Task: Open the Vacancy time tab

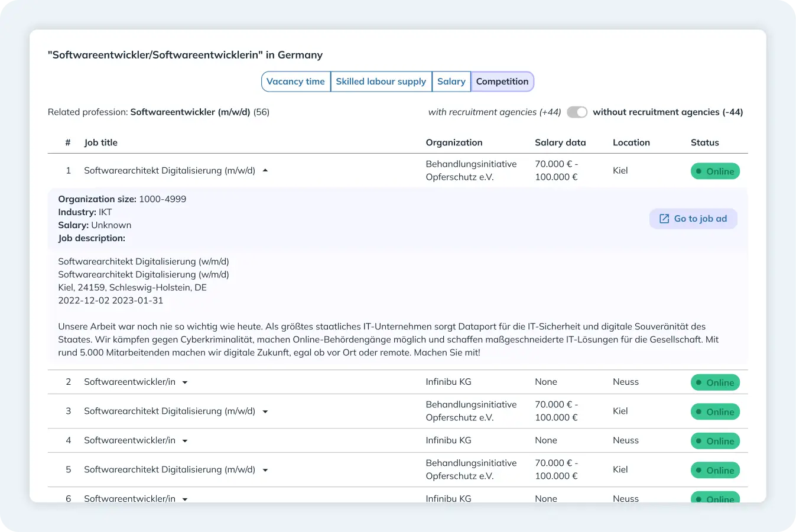Action: (295, 82)
